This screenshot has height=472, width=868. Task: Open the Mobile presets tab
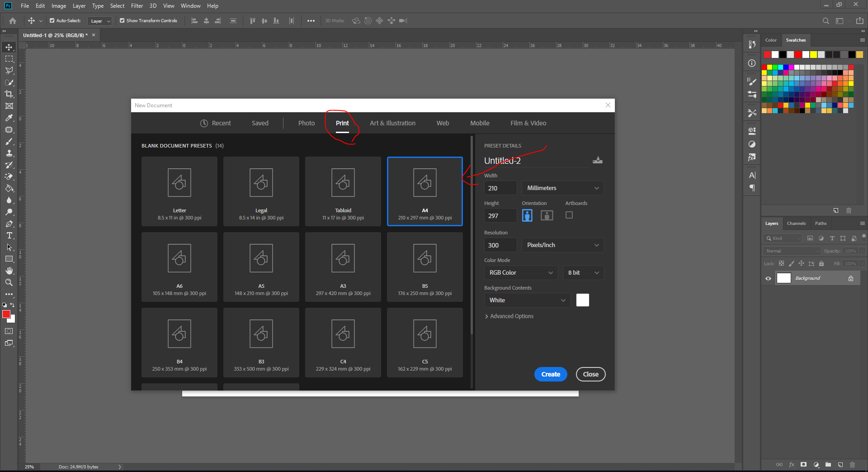(480, 123)
